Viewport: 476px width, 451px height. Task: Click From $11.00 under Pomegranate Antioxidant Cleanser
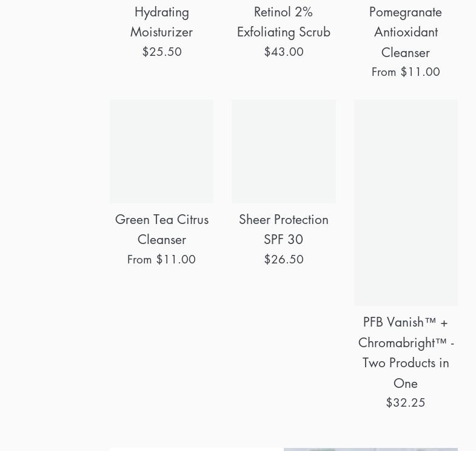coord(406,72)
